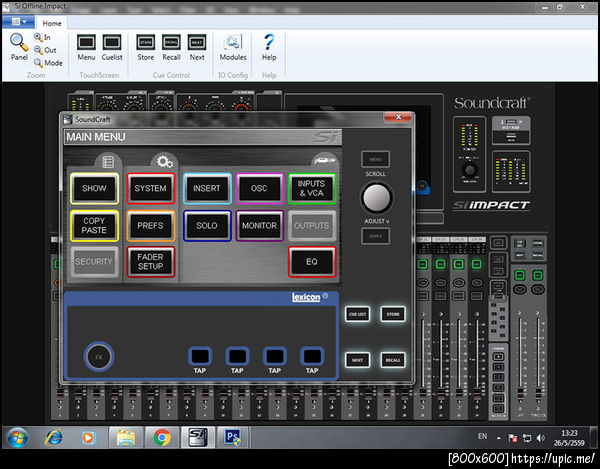
Task: Click APPLY button below ADJUST knob
Action: [x=375, y=236]
